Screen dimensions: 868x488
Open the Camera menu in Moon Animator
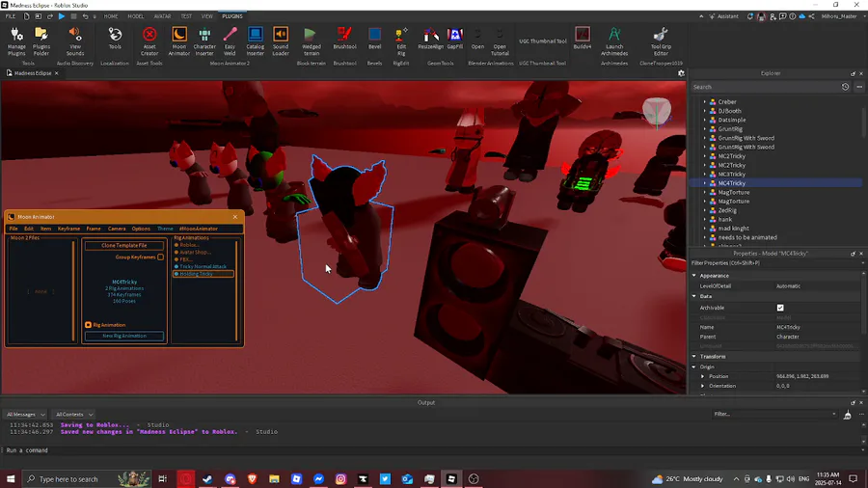tap(117, 229)
